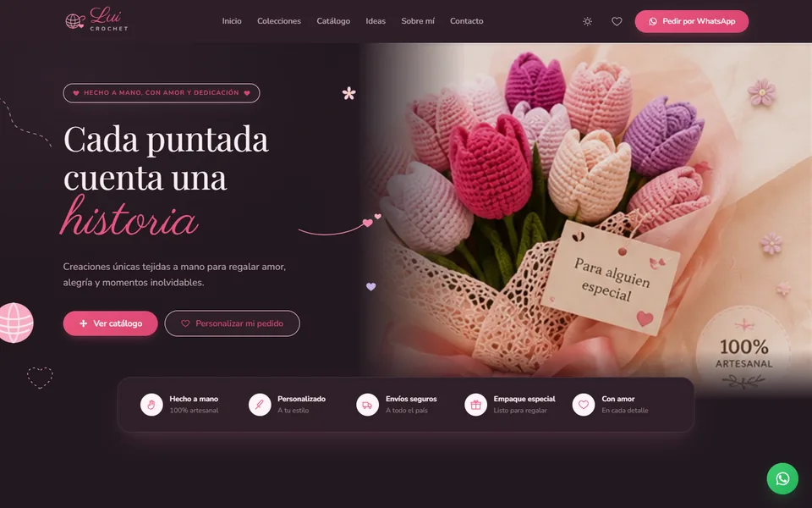Click the '100% artesanal' feature subtitle
Screen dimensions: 812x508
194,411
